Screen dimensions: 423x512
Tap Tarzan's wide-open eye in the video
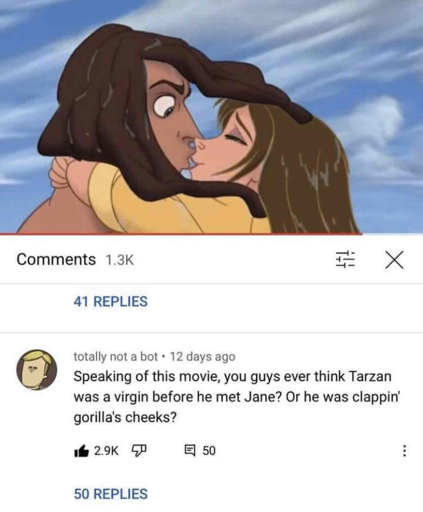(x=164, y=106)
